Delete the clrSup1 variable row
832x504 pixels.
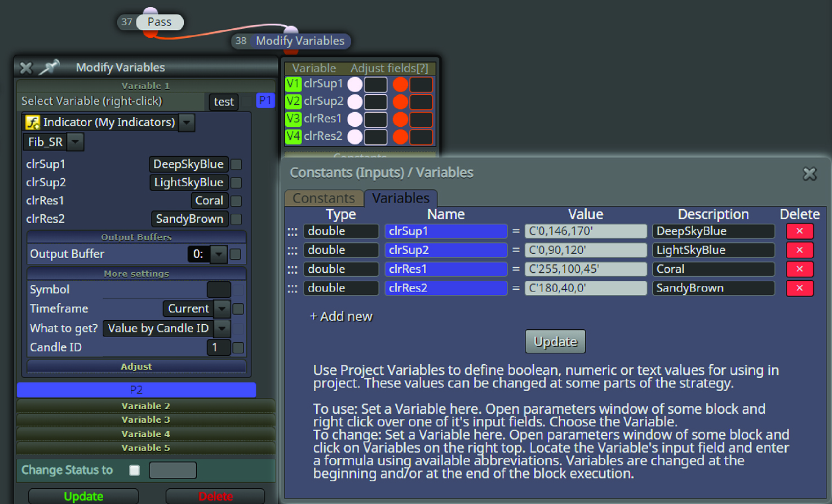pyautogui.click(x=799, y=231)
